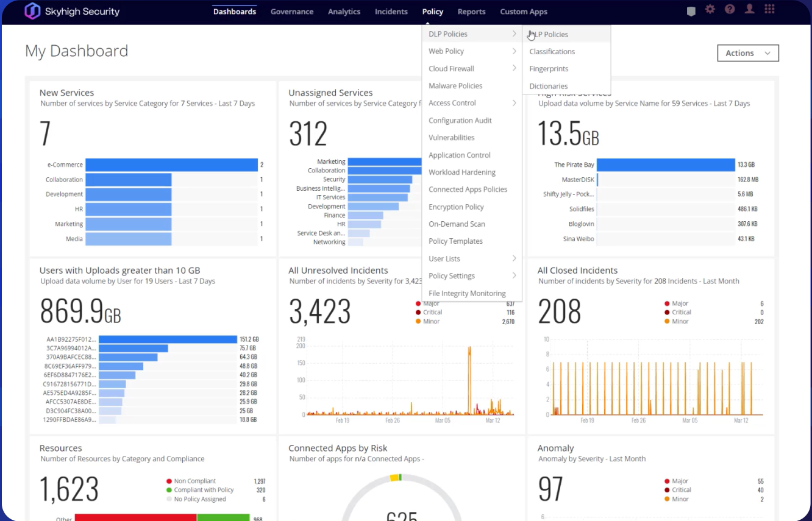
Task: Expand the Web Policy submenu
Action: [446, 51]
